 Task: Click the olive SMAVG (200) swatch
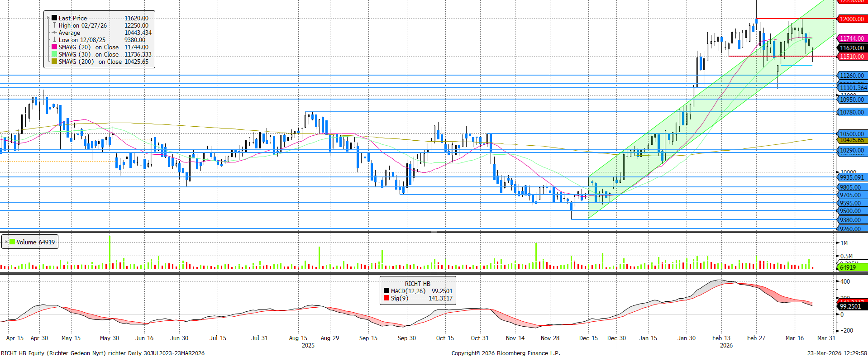(x=54, y=62)
